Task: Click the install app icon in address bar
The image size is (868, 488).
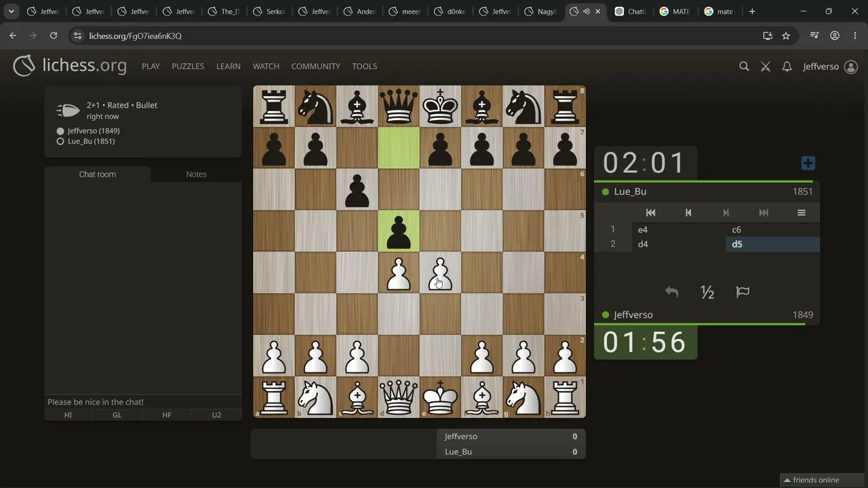Action: coord(768,36)
